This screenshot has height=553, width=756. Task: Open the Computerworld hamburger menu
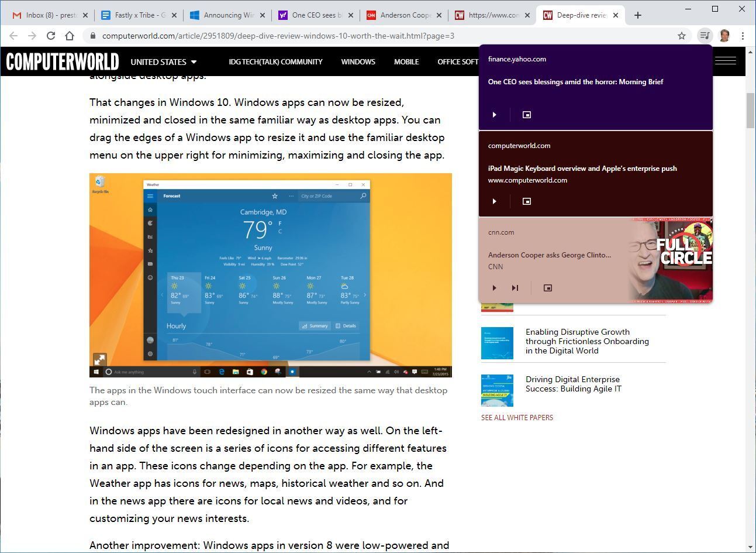(x=726, y=61)
